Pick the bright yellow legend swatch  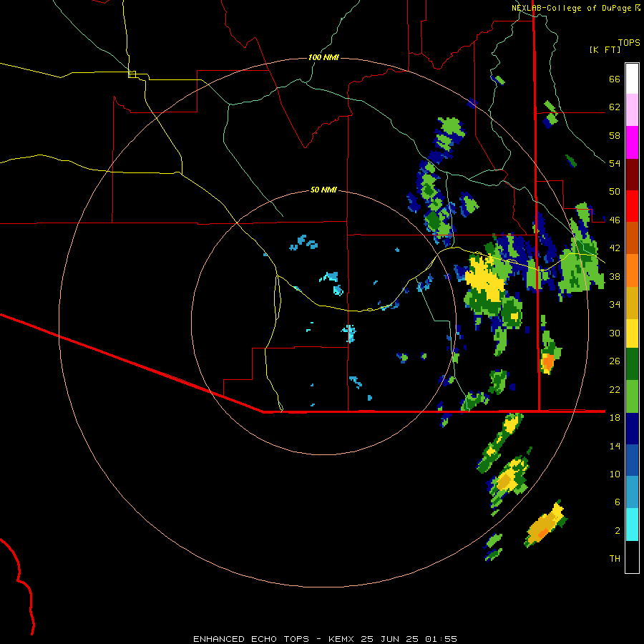(x=632, y=333)
